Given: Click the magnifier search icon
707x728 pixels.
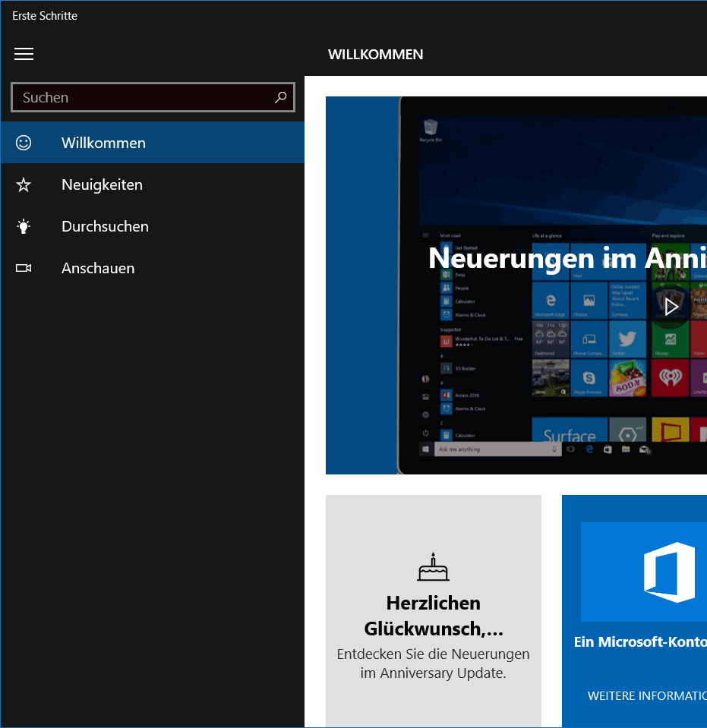Looking at the screenshot, I should pyautogui.click(x=280, y=97).
